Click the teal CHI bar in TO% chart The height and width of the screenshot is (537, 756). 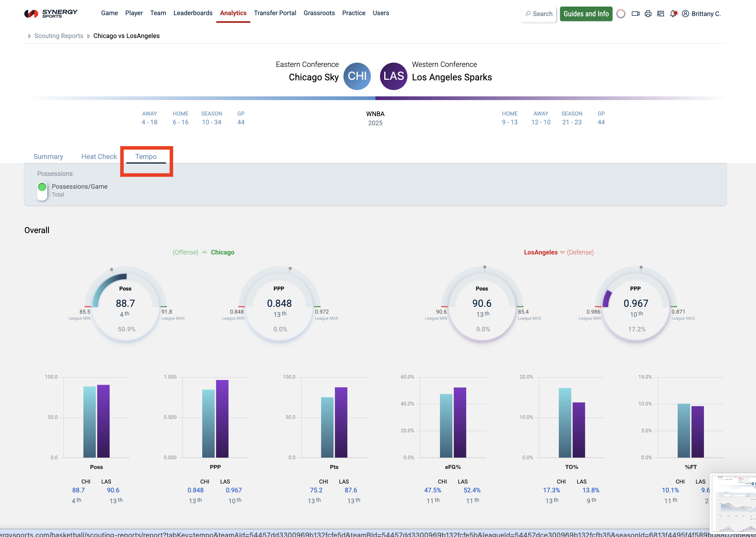coord(565,423)
